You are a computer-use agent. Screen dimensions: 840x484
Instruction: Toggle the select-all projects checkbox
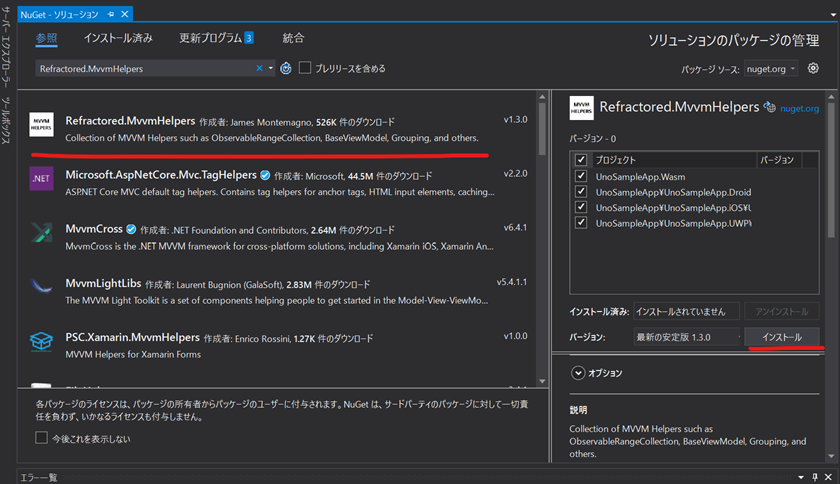[x=581, y=160]
